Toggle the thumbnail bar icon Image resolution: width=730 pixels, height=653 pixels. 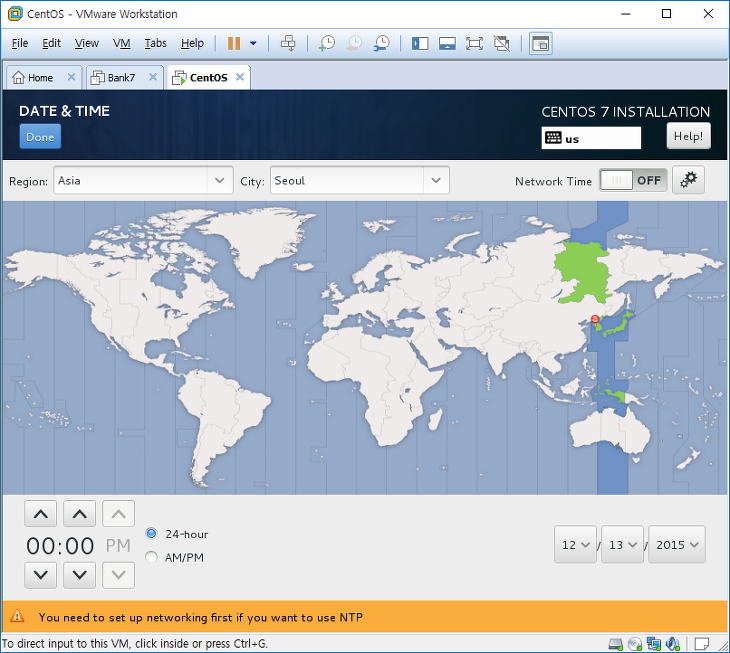[447, 44]
